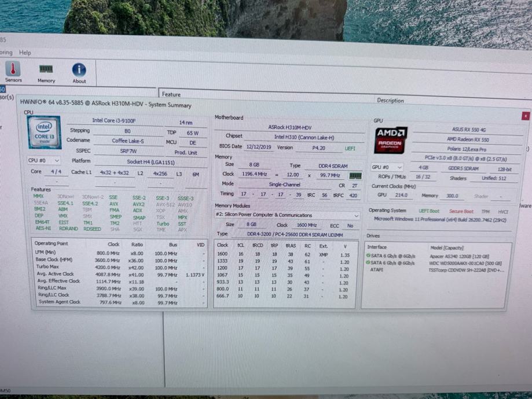Click the 4 / 4 core count value
The width and height of the screenshot is (532, 399).
tap(56, 172)
